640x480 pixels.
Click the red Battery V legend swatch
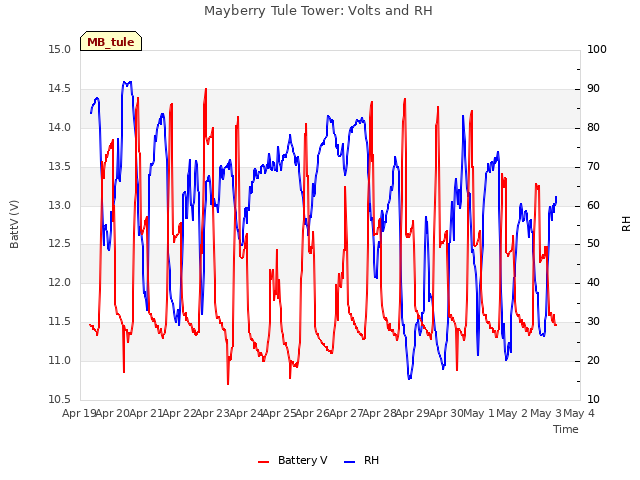point(264,462)
